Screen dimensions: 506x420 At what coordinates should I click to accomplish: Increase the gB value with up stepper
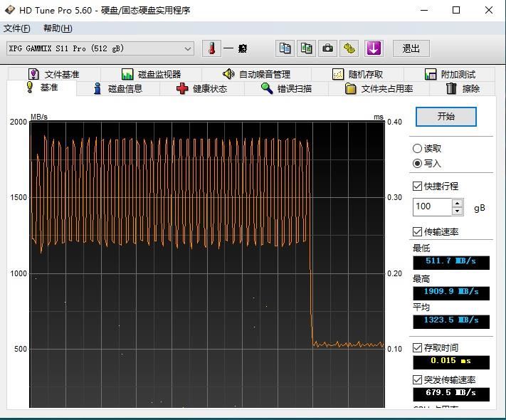point(458,203)
